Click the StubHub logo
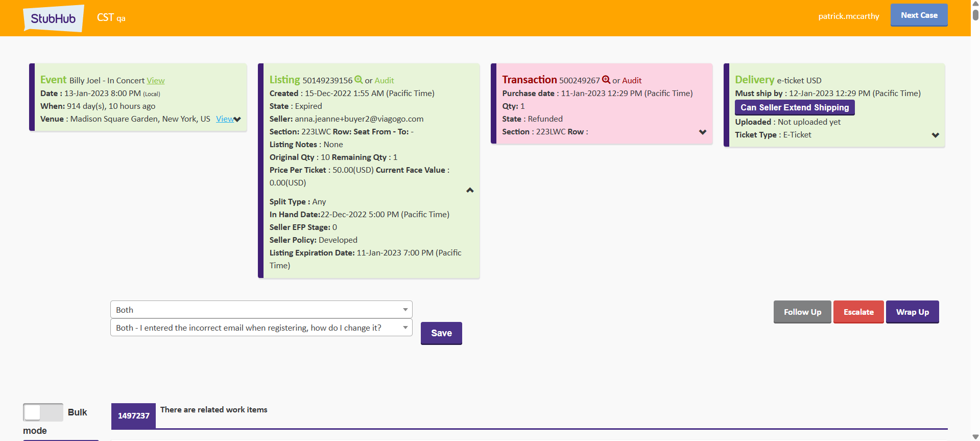 tap(53, 18)
